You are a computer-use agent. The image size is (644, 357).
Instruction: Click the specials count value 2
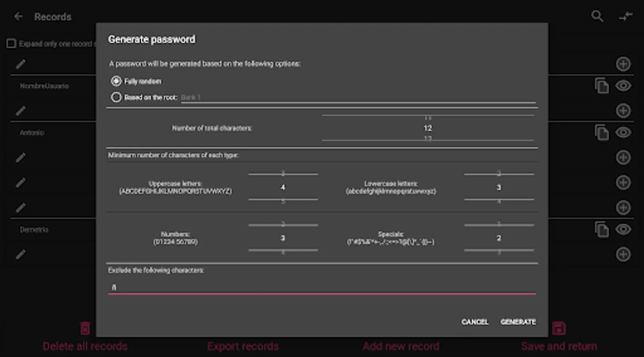click(499, 238)
